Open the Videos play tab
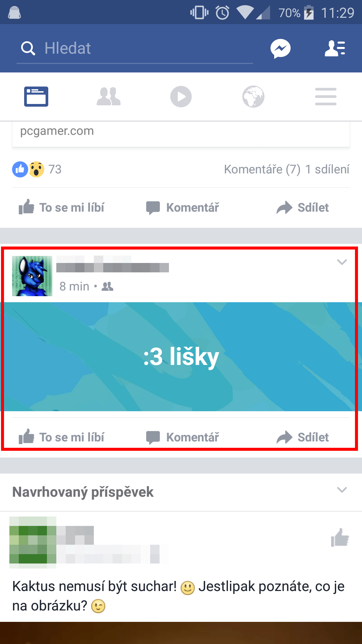 pyautogui.click(x=181, y=97)
